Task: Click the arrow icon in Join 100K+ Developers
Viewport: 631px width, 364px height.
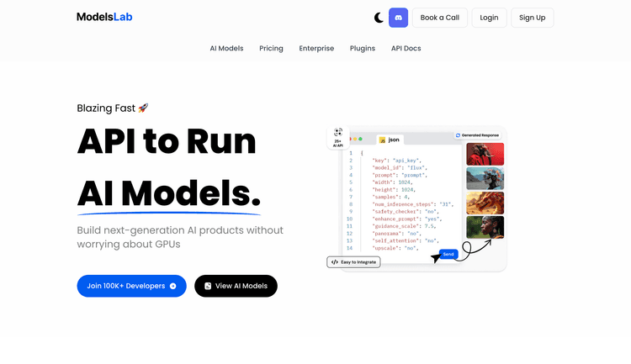Action: pyautogui.click(x=173, y=286)
